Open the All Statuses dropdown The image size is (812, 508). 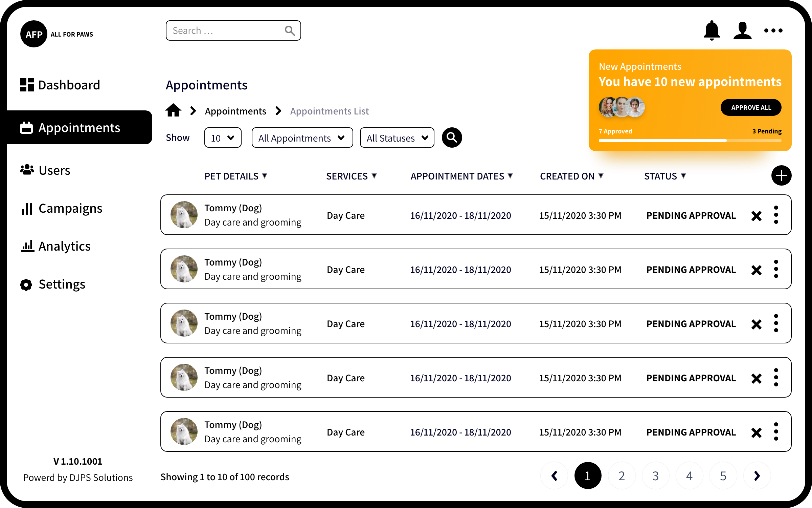(x=397, y=138)
